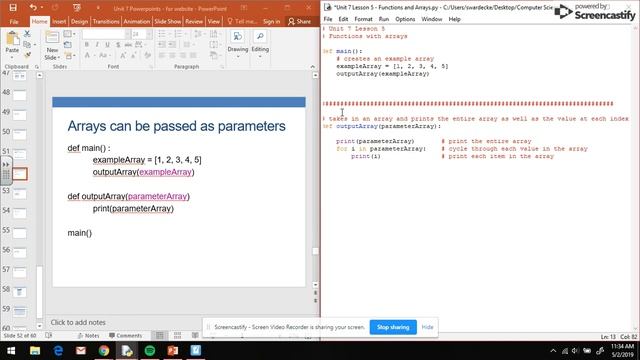Screen dimensions: 640x360
Task: Collapse the PowerPoint ribbon
Action: click(x=312, y=67)
